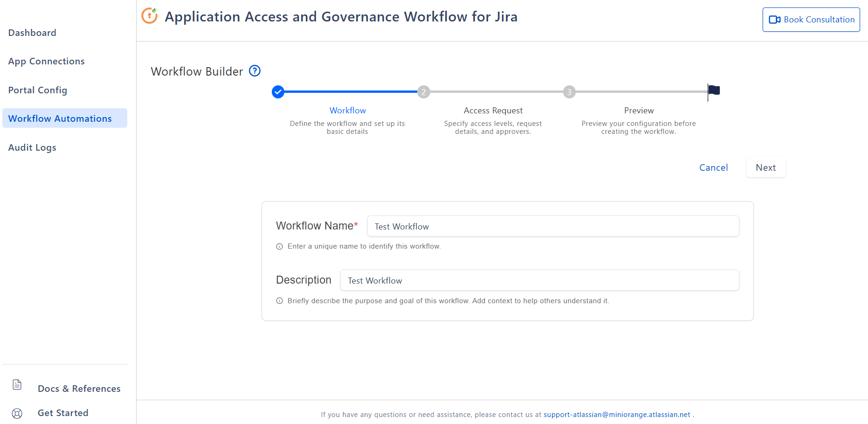The width and height of the screenshot is (868, 424).
Task: Click the finish flag icon
Action: click(x=713, y=92)
